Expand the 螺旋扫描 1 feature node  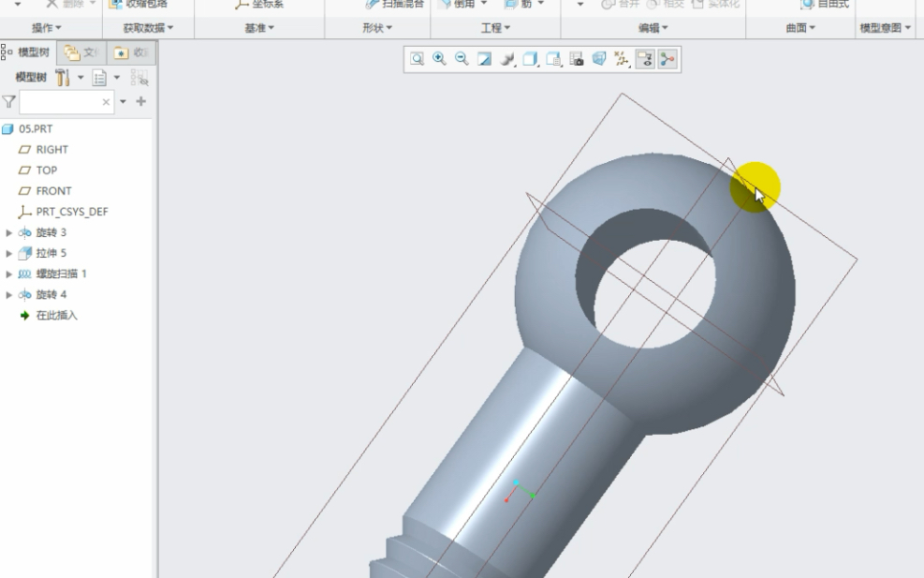(x=9, y=274)
